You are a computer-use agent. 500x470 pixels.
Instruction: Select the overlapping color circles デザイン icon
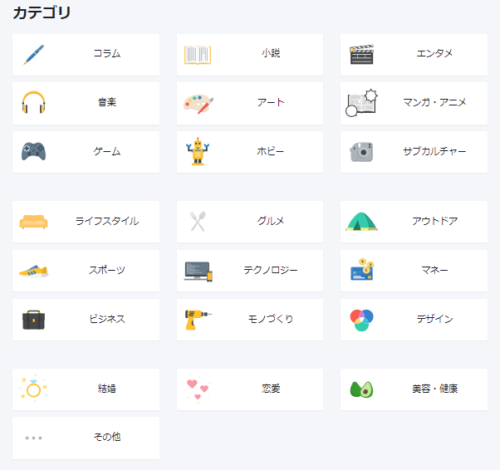[x=362, y=320]
